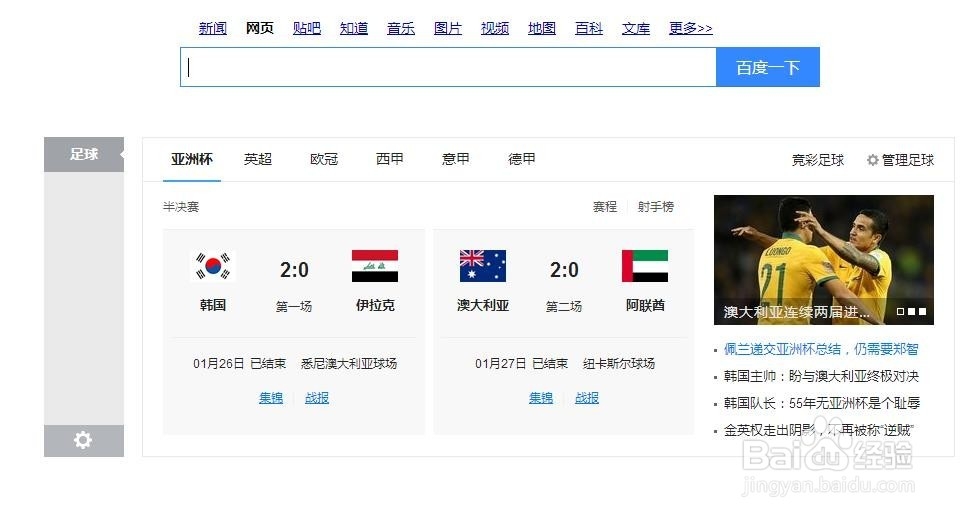This screenshot has height=519, width=967.
Task: Open settings gear in left sidebar
Action: pyautogui.click(x=83, y=440)
